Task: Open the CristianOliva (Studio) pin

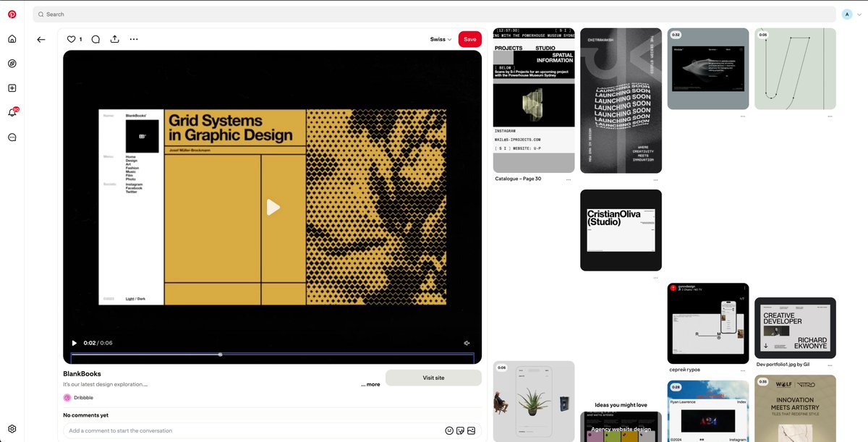Action: [x=621, y=230]
